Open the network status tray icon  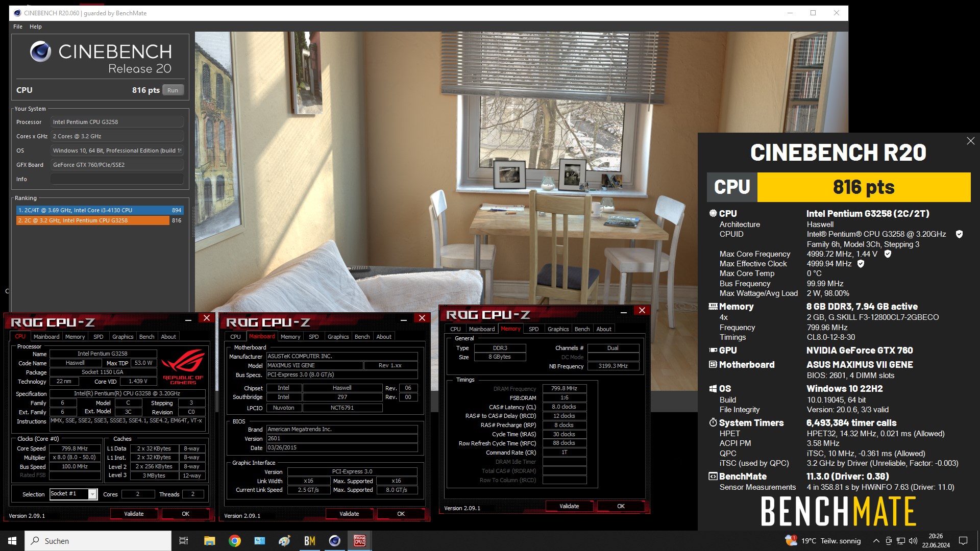point(901,541)
